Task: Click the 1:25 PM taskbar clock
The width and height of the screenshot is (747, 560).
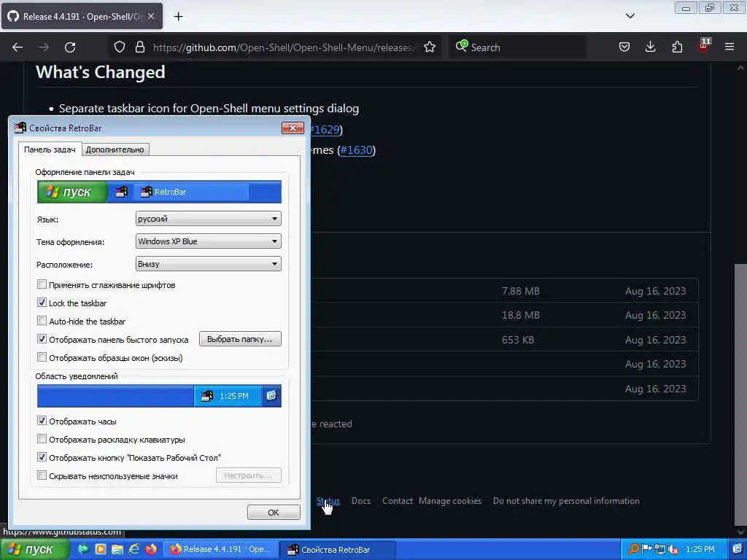Action: (x=700, y=550)
